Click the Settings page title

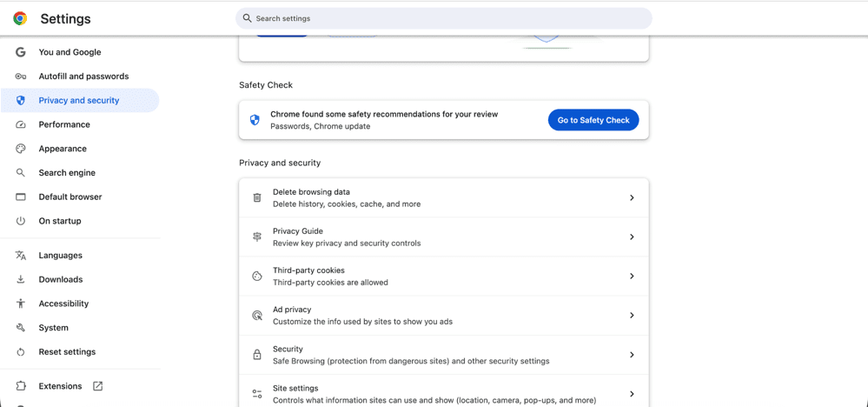[65, 19]
